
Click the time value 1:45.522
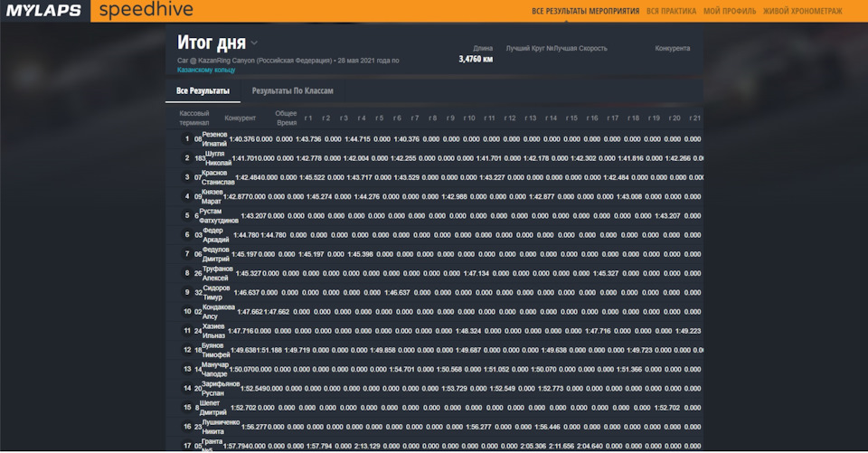point(312,177)
